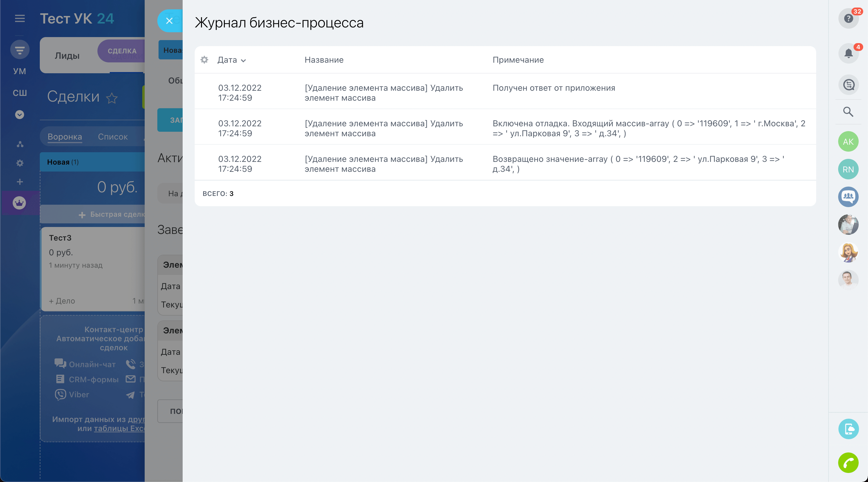Click the AK user avatar
This screenshot has height=482, width=868.
click(x=848, y=142)
